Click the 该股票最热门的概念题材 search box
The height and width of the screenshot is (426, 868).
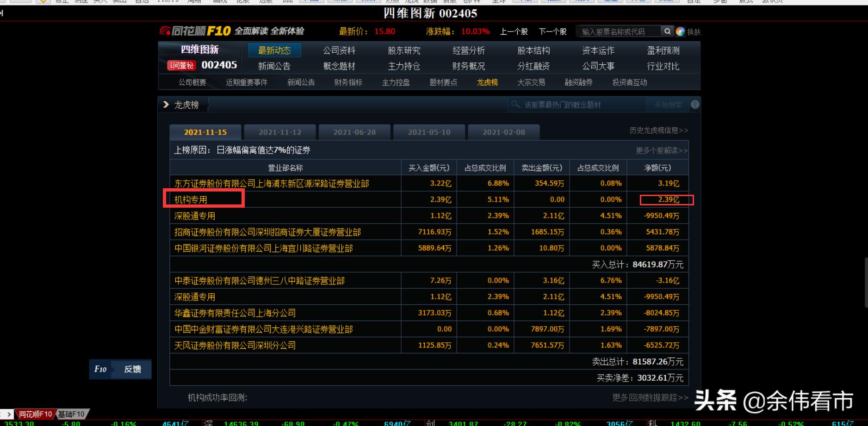point(577,105)
